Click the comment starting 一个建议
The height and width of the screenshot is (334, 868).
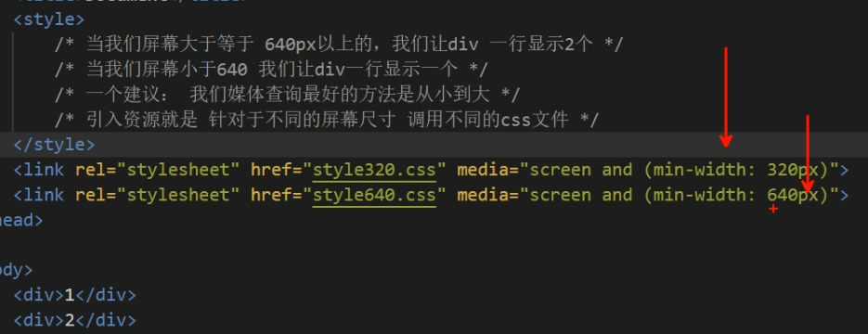click(287, 95)
